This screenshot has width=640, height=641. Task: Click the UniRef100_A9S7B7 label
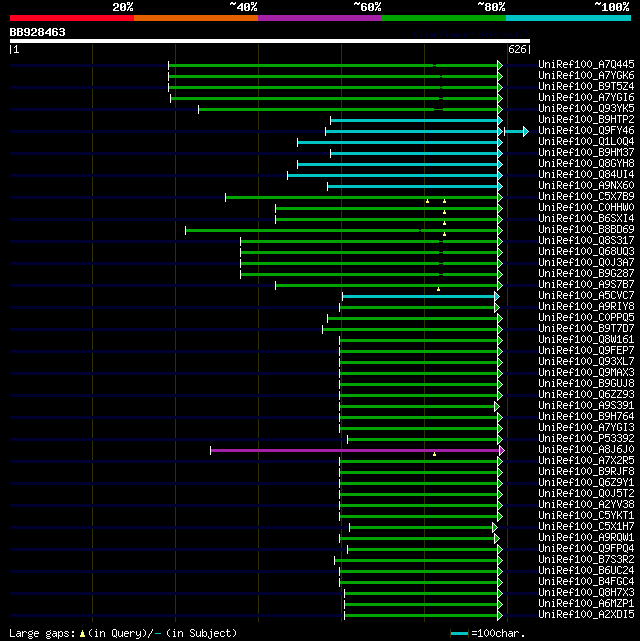pyautogui.click(x=586, y=285)
